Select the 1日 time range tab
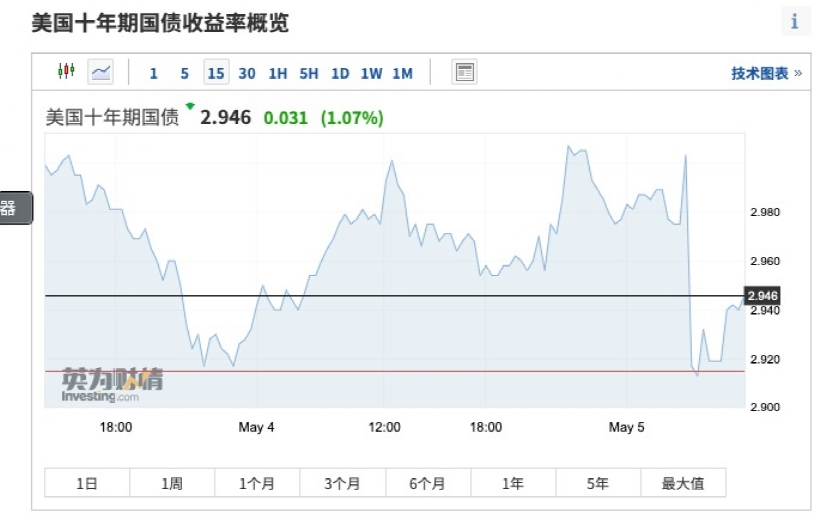This screenshot has width=832, height=524. click(87, 483)
